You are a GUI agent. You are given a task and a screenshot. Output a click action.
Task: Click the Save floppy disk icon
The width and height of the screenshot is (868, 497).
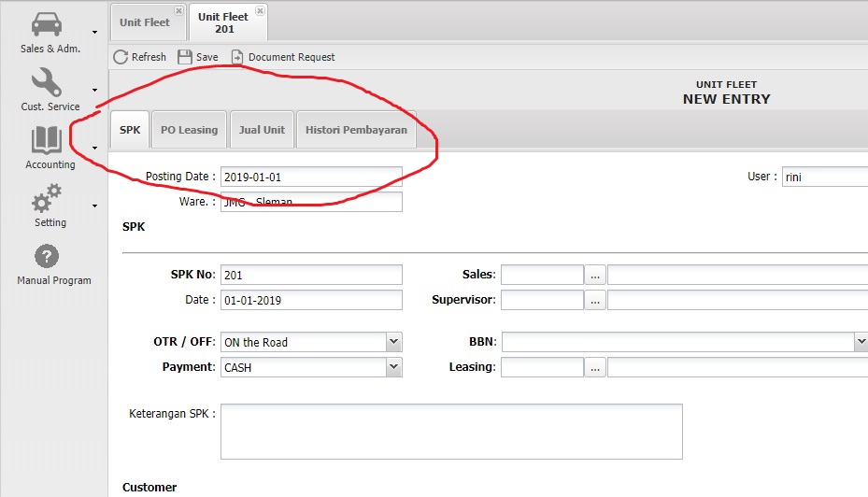click(x=185, y=57)
